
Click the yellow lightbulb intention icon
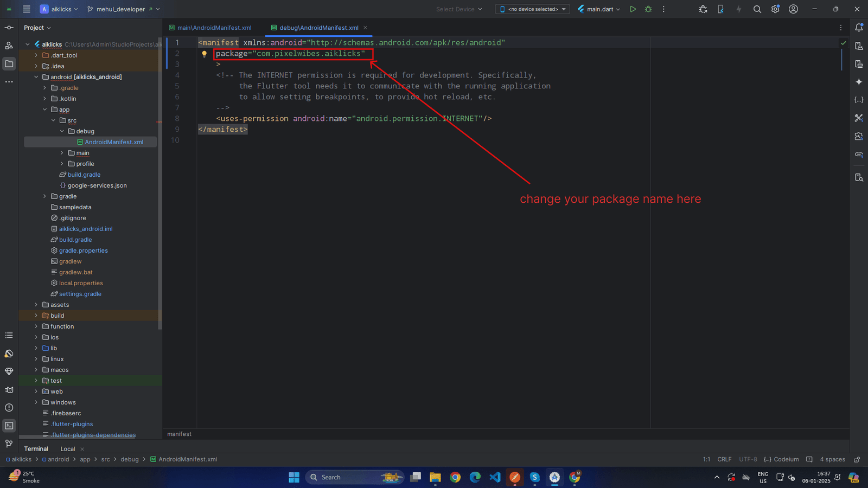coord(205,54)
